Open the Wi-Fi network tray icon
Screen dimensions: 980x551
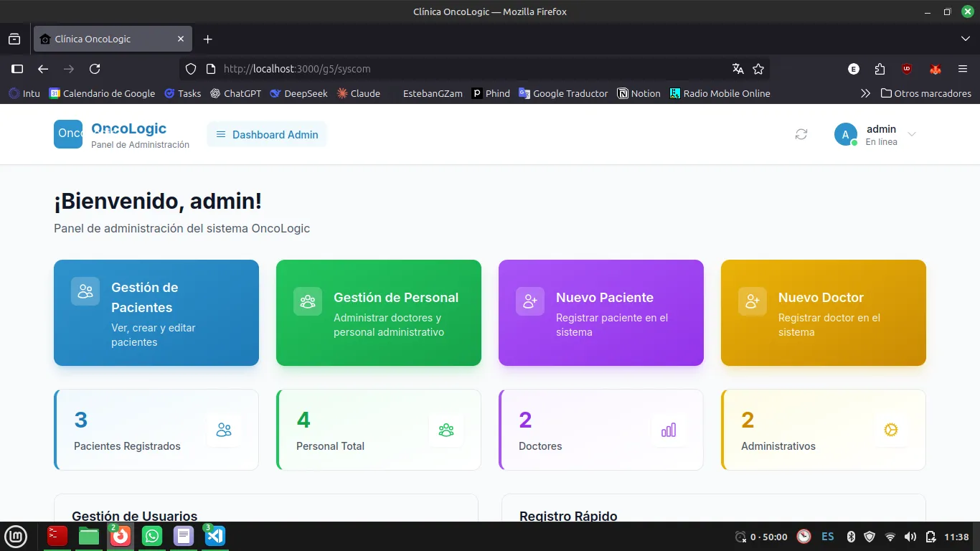tap(890, 537)
